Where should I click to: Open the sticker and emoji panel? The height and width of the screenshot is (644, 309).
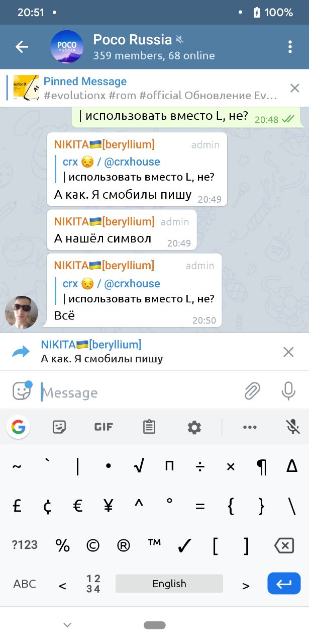pyautogui.click(x=22, y=391)
